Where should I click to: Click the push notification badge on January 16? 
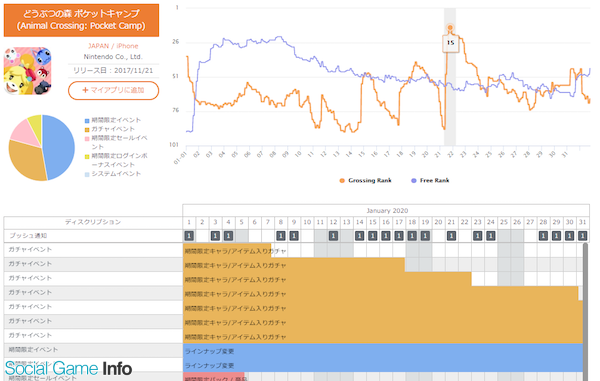[x=386, y=236]
